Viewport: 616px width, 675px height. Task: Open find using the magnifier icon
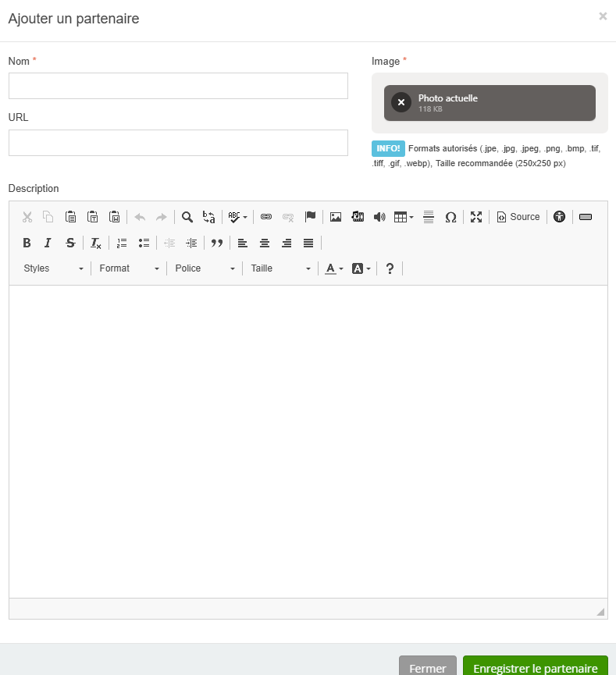(x=187, y=217)
